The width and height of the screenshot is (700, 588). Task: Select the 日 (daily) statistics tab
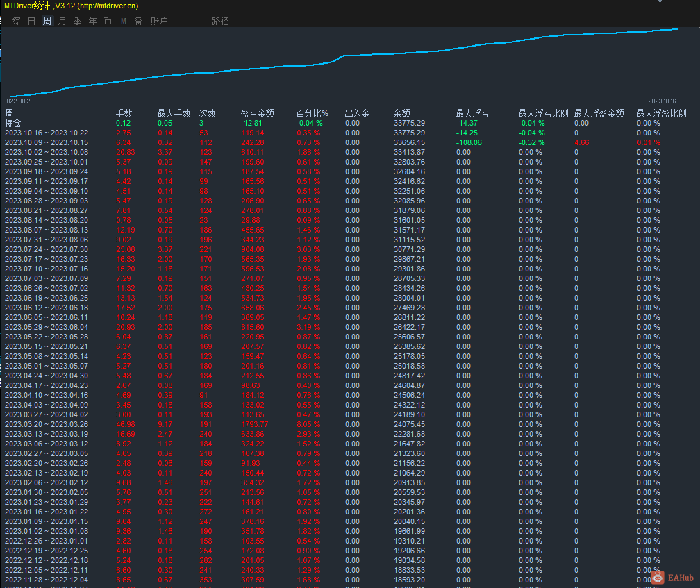point(32,21)
